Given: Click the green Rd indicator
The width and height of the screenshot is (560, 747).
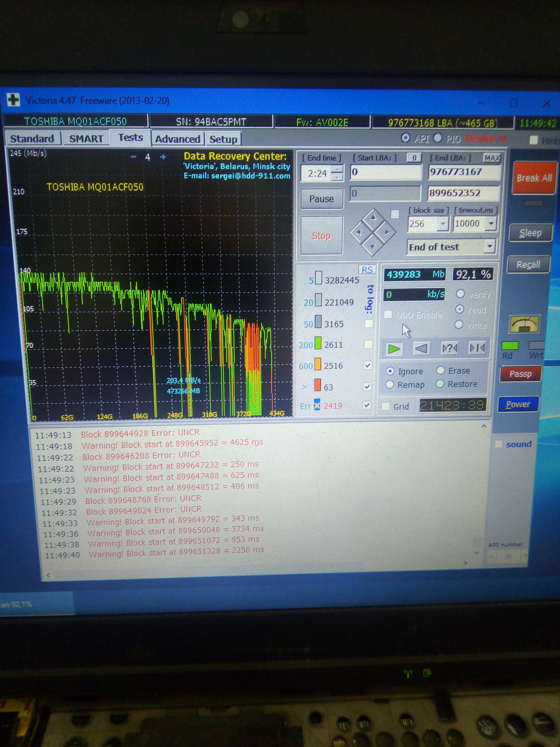Looking at the screenshot, I should [x=510, y=346].
